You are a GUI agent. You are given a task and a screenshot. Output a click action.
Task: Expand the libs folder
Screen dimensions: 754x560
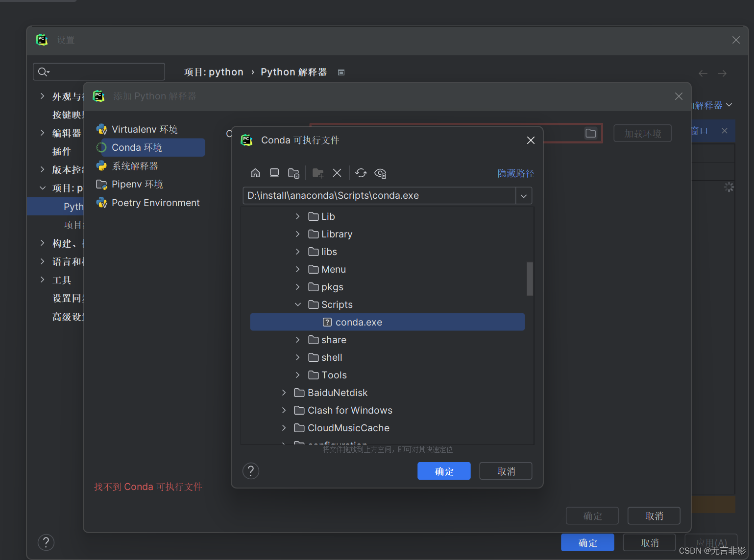[297, 252]
